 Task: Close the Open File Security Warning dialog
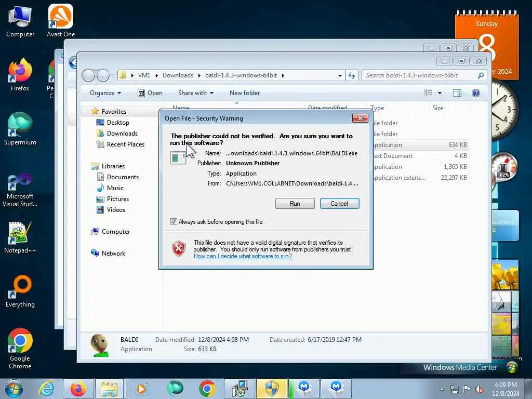click(x=360, y=118)
